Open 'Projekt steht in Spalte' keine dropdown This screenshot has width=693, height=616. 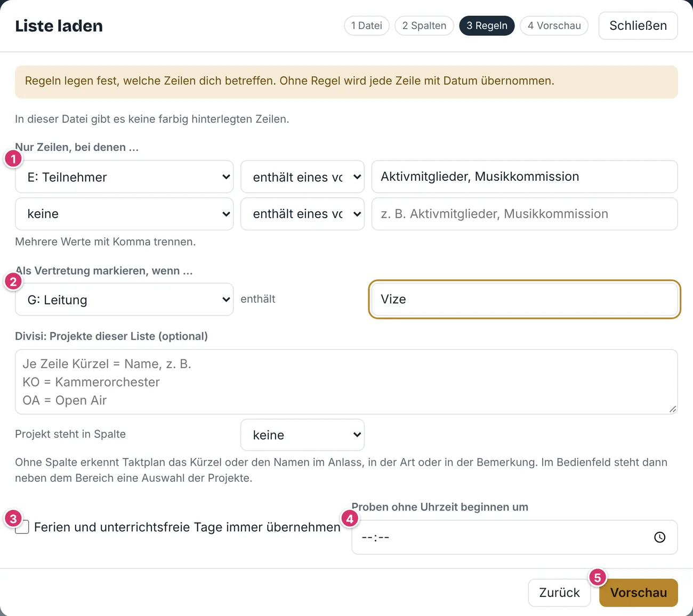302,435
